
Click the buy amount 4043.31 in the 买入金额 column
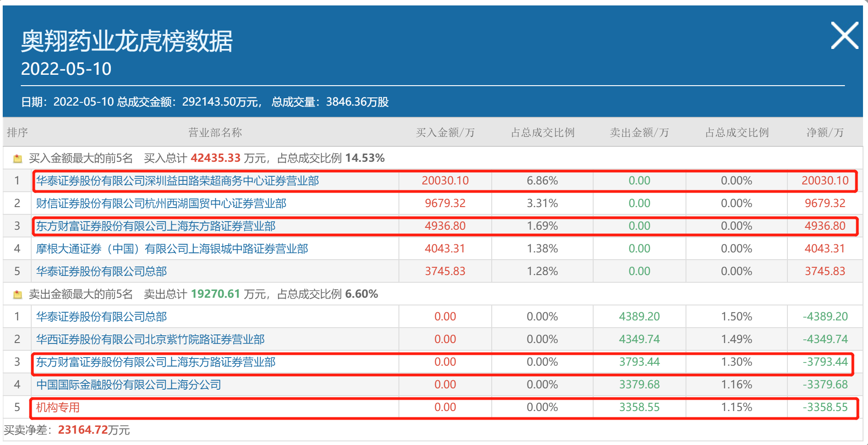tap(445, 249)
